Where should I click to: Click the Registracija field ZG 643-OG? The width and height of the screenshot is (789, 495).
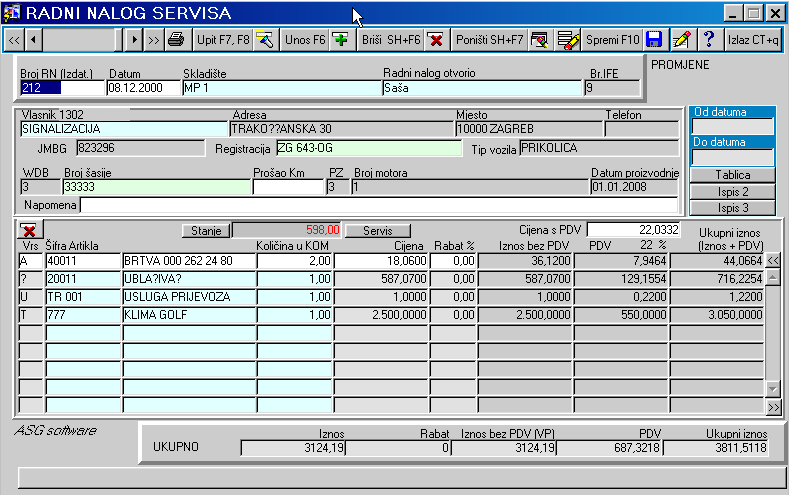(x=369, y=148)
